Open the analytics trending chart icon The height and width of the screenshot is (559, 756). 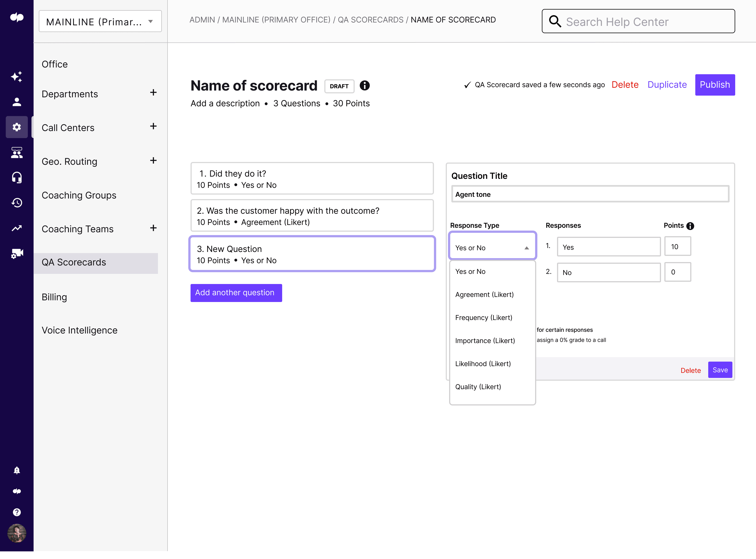click(x=17, y=228)
